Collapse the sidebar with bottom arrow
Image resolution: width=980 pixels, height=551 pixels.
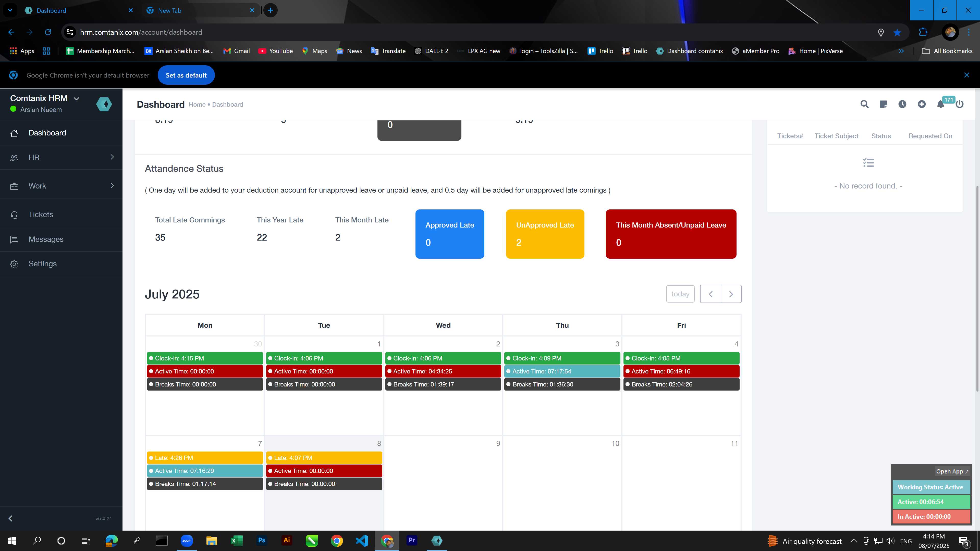(11, 518)
